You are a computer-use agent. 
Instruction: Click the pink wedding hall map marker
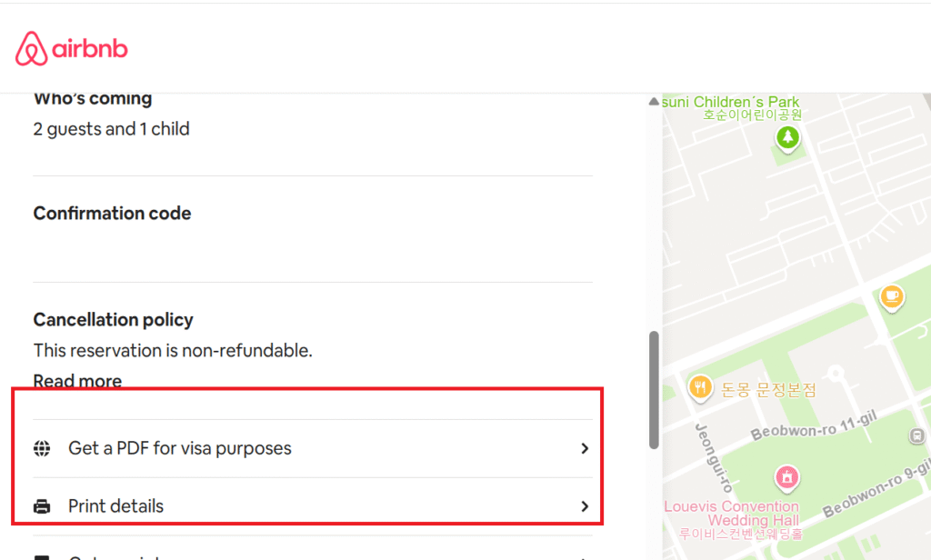tap(787, 476)
